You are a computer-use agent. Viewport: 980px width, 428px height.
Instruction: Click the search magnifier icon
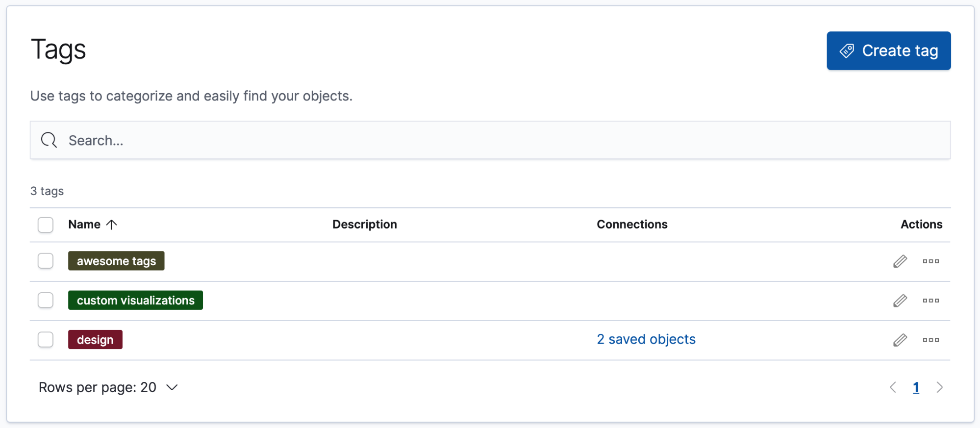point(49,140)
